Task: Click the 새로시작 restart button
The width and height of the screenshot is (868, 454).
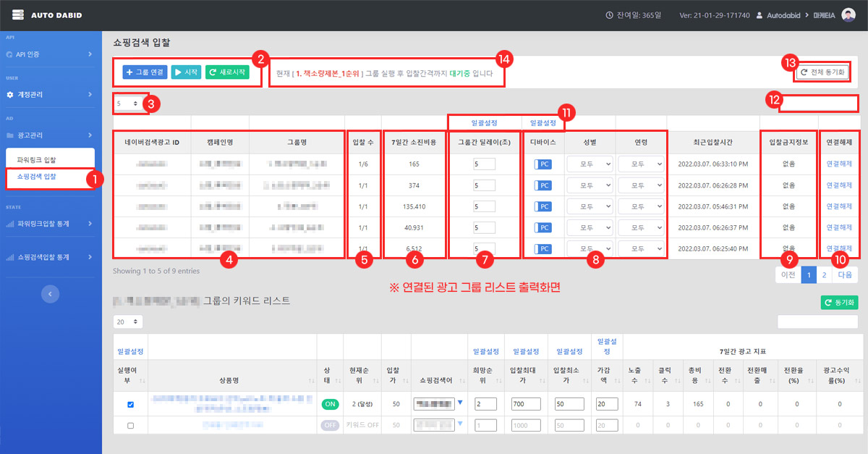Action: pyautogui.click(x=226, y=72)
